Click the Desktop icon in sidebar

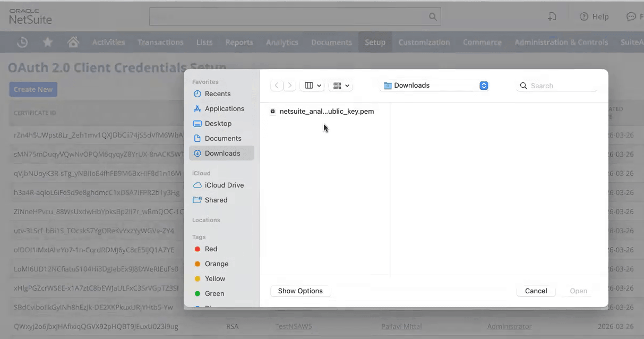click(198, 123)
